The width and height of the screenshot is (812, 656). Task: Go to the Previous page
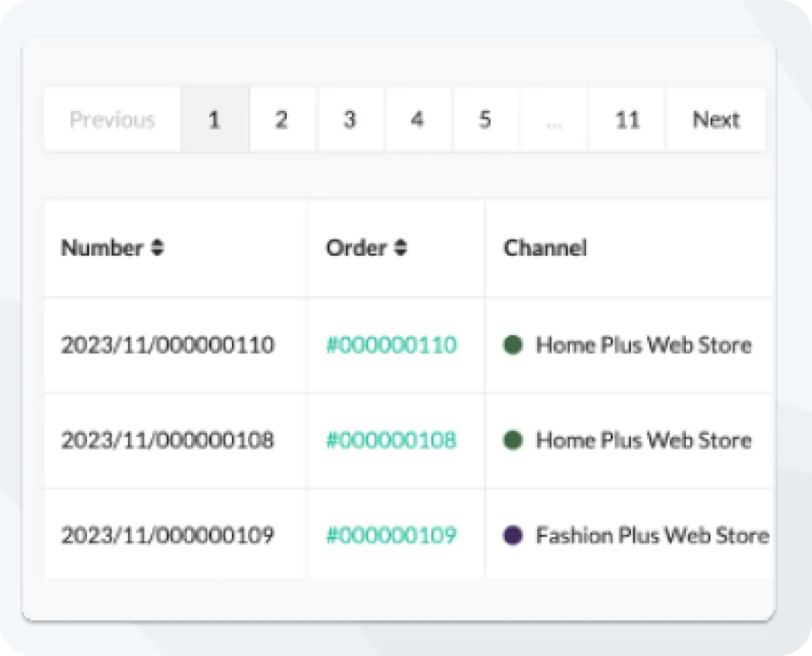point(112,119)
